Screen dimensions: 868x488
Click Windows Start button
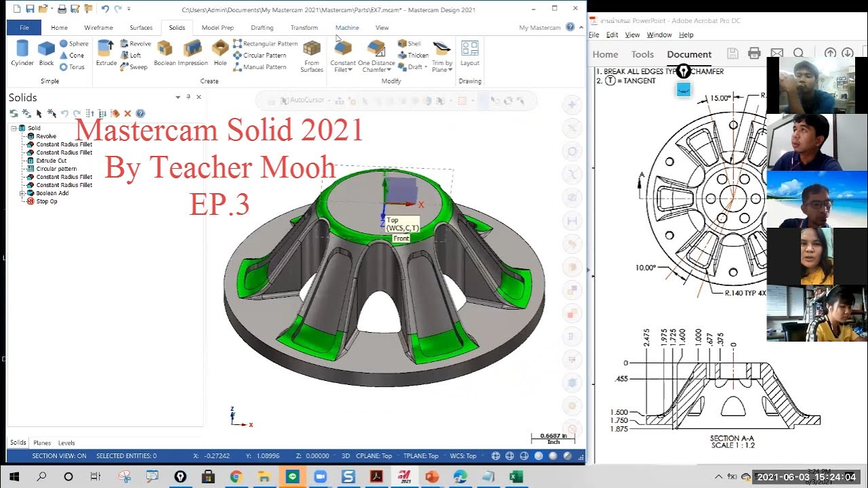pyautogui.click(x=14, y=476)
